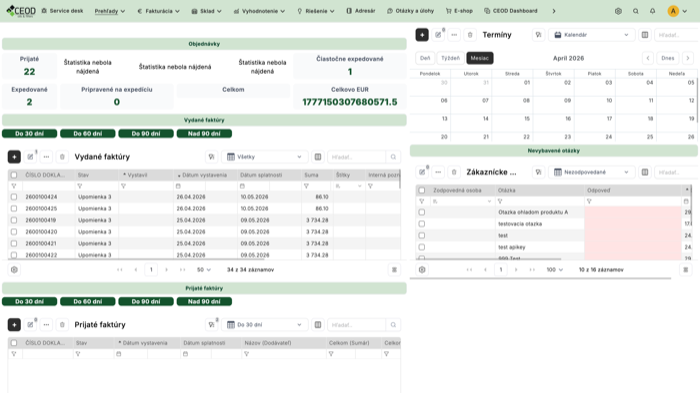Check row for invoice 2600100424
The height and width of the screenshot is (393, 700).
click(14, 197)
